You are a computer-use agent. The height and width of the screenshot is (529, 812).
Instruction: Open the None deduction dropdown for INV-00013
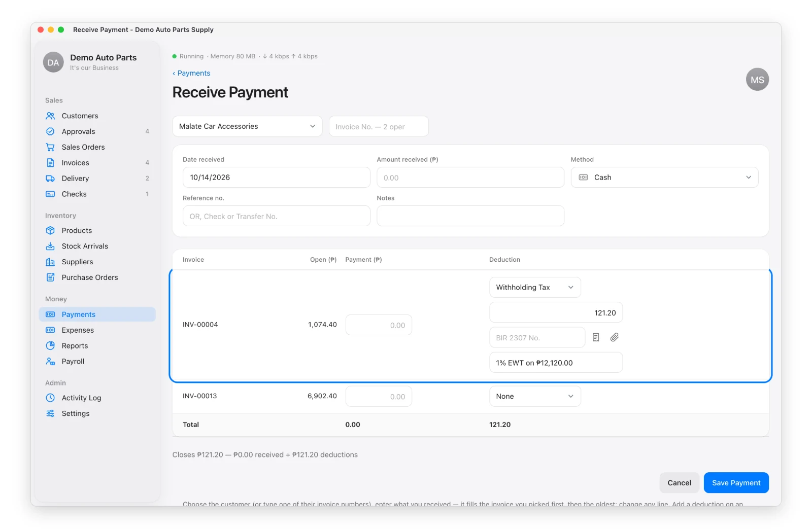535,397
